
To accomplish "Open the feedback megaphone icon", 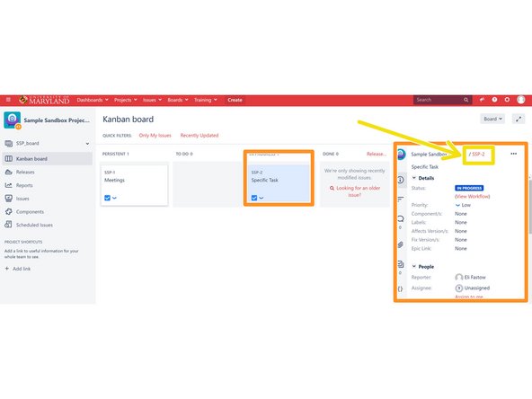I will coord(482,100).
